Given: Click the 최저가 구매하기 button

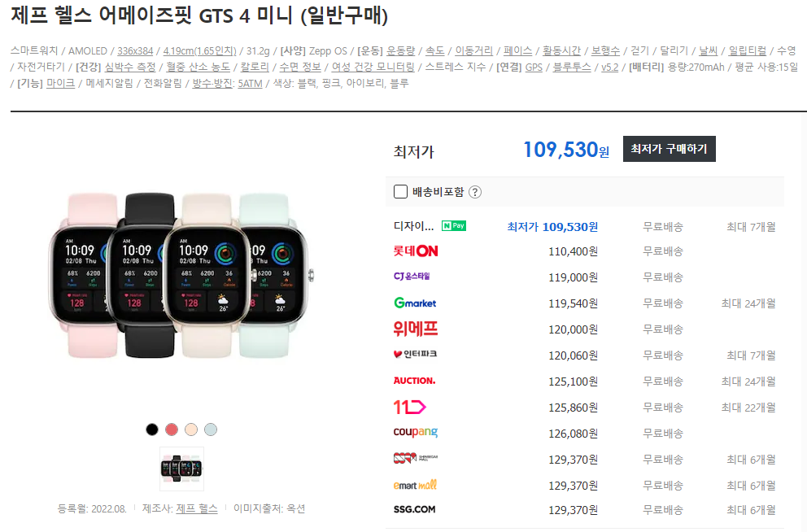Looking at the screenshot, I should (x=669, y=149).
